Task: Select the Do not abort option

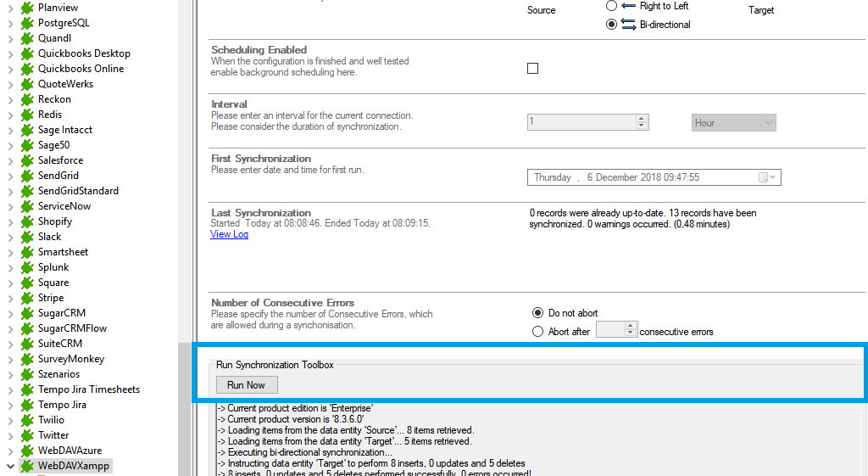Action: click(x=537, y=313)
